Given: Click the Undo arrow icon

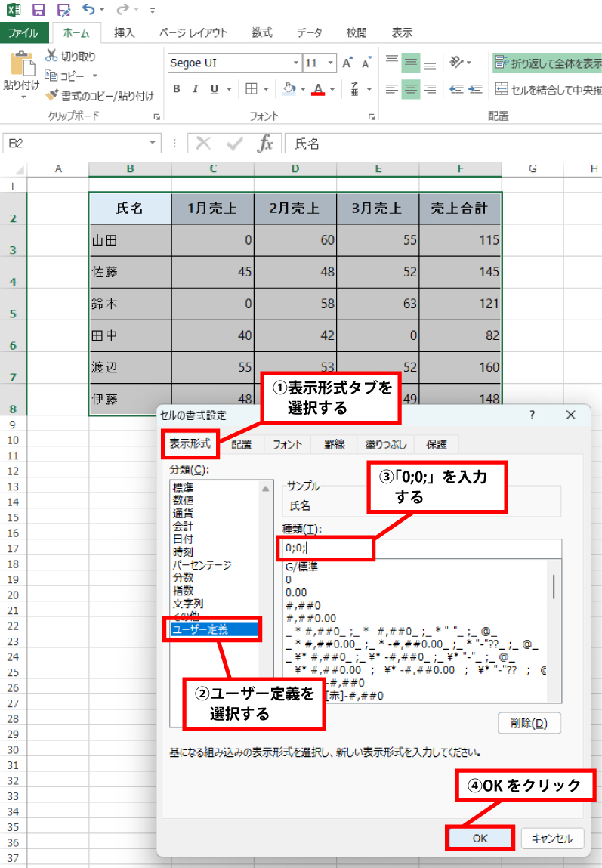Looking at the screenshot, I should point(88,9).
